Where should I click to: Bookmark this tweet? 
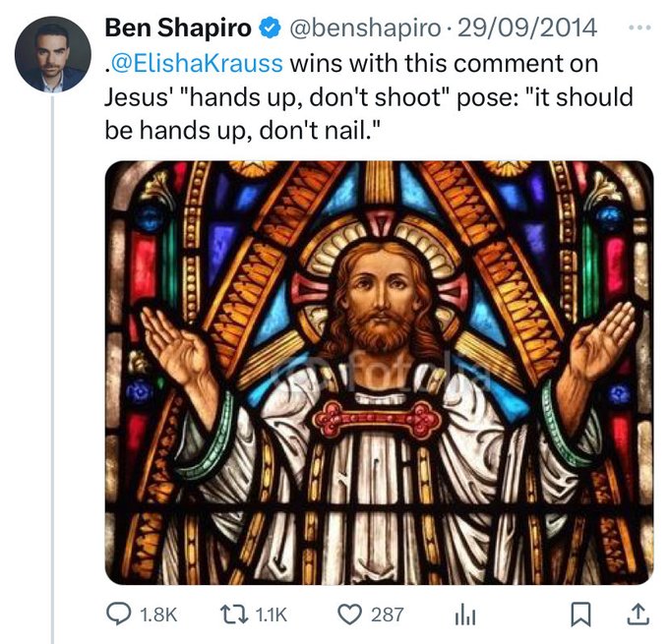click(x=580, y=615)
